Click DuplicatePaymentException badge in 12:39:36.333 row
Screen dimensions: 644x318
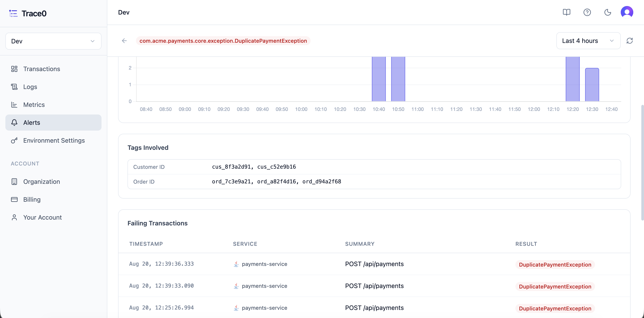tap(555, 265)
